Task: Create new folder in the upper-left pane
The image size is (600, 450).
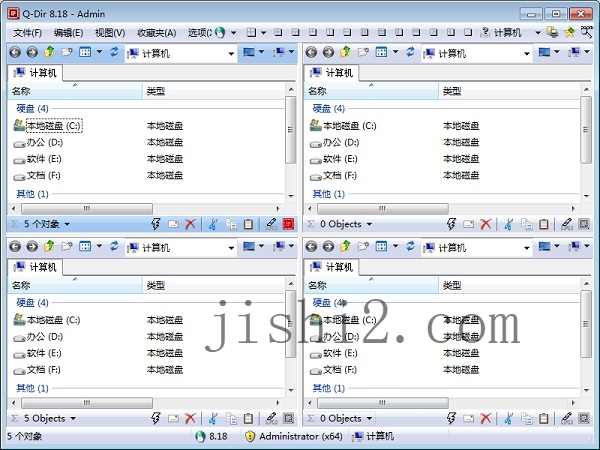Action: coord(67,52)
